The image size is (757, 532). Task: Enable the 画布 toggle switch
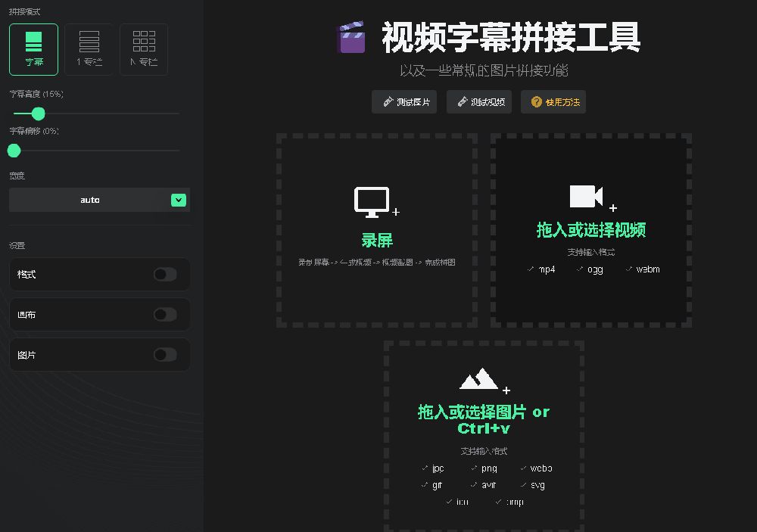pos(165,314)
